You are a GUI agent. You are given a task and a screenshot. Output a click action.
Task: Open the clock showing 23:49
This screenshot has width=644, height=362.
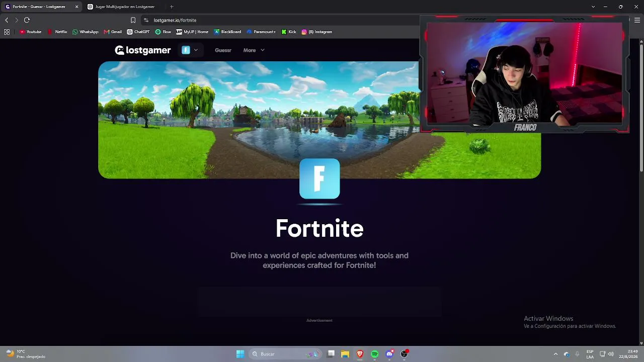[x=628, y=354]
